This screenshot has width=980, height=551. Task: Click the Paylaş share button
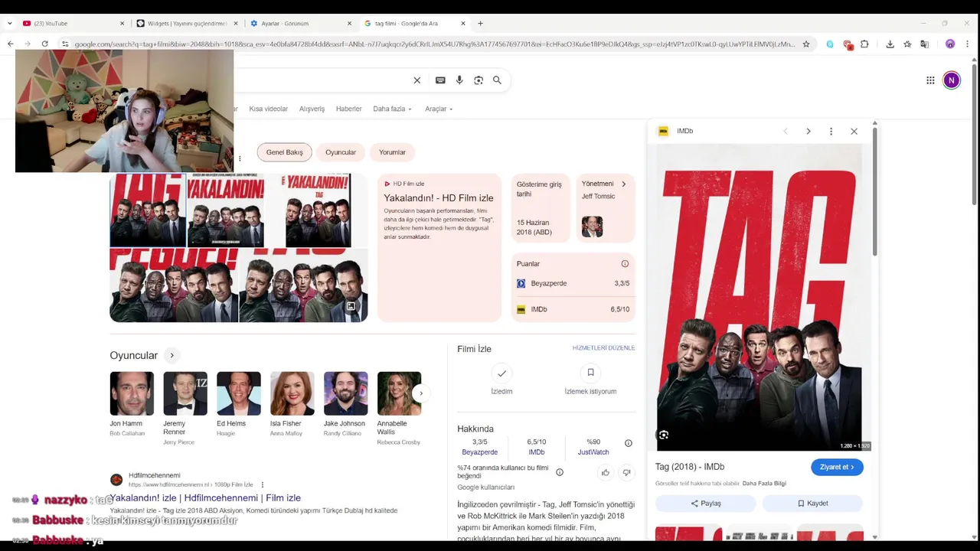point(705,504)
